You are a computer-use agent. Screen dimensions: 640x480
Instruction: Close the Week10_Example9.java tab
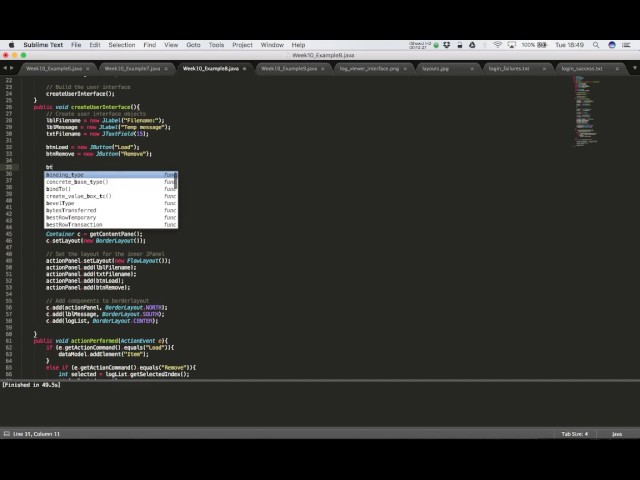click(322, 69)
